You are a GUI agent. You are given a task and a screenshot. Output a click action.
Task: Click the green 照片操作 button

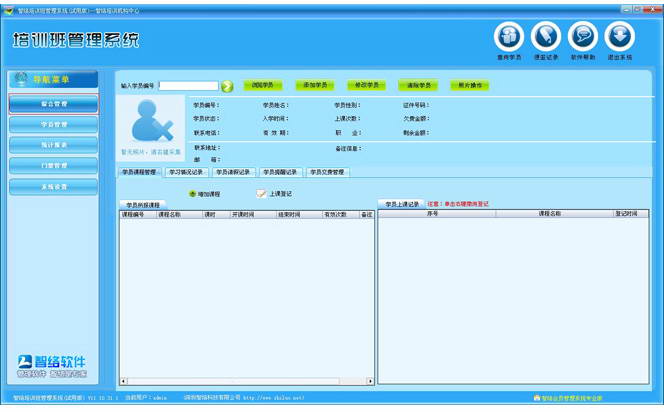point(470,85)
